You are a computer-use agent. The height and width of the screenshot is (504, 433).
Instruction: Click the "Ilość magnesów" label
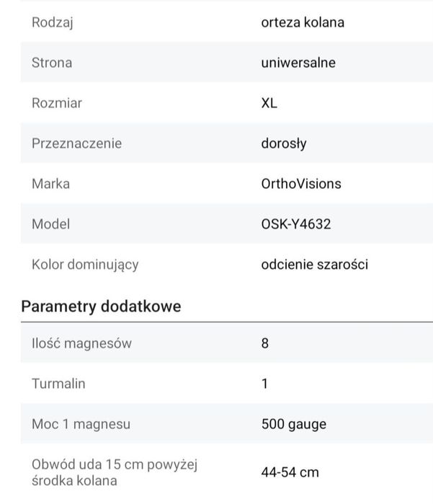click(x=81, y=343)
